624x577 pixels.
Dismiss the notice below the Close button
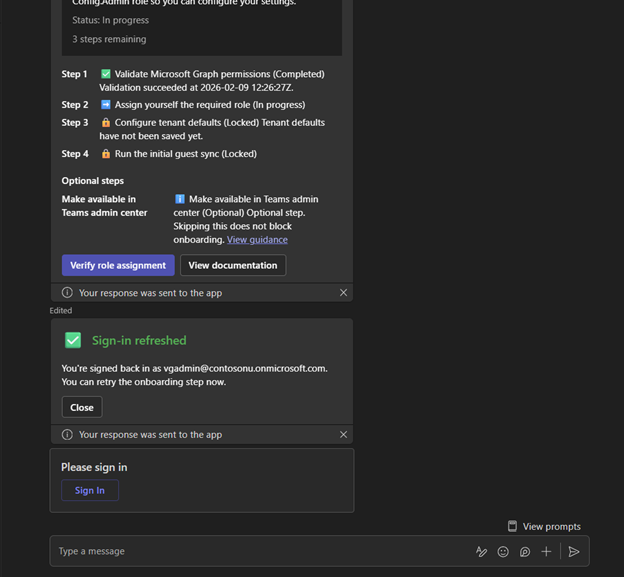coord(343,435)
